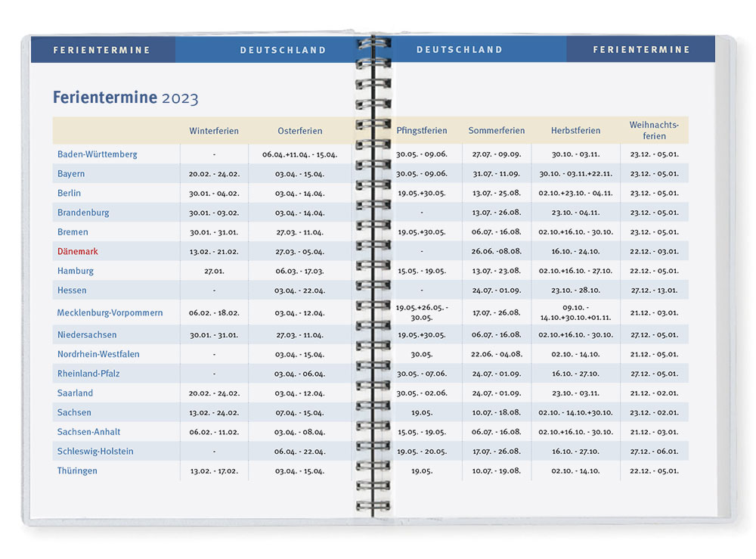The image size is (756, 559).
Task: Click Sachsen-Anhalt Winterferien '06.02. - 11.02.'
Action: 214,432
